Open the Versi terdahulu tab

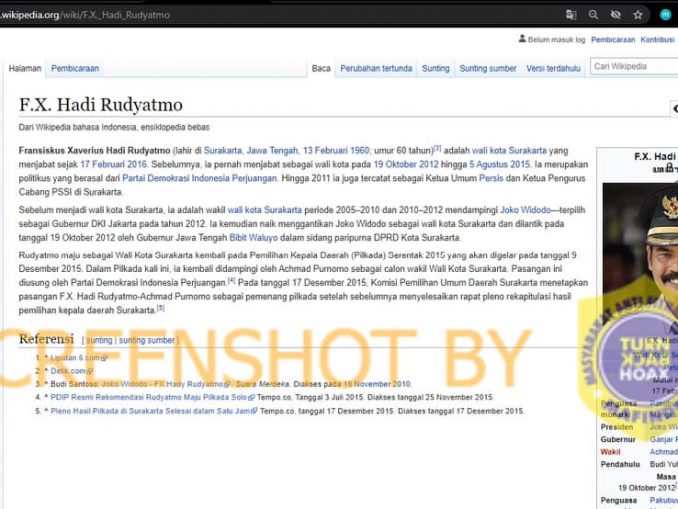pos(553,68)
